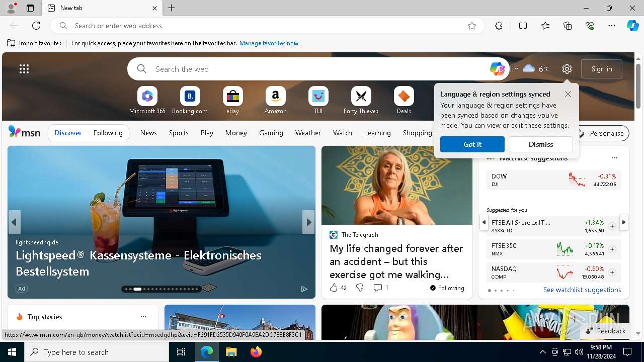
Task: Open TUI quick link
Action: tap(318, 101)
